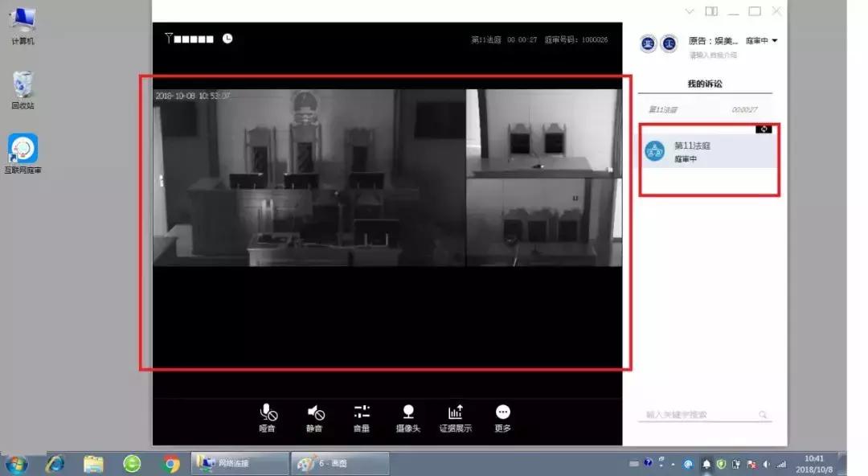868x476 pixels.
Task: Switch camera using the 摄像头 icon
Action: click(408, 412)
